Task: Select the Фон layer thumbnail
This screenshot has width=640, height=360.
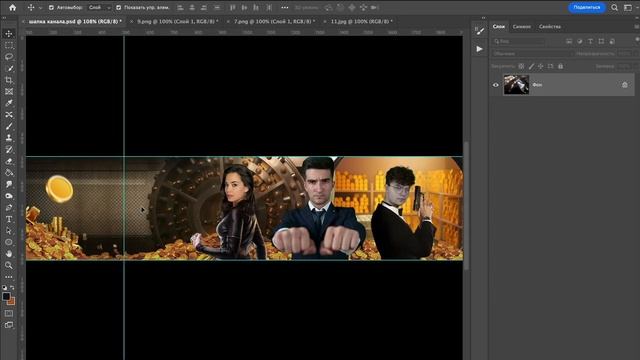Action: point(516,85)
